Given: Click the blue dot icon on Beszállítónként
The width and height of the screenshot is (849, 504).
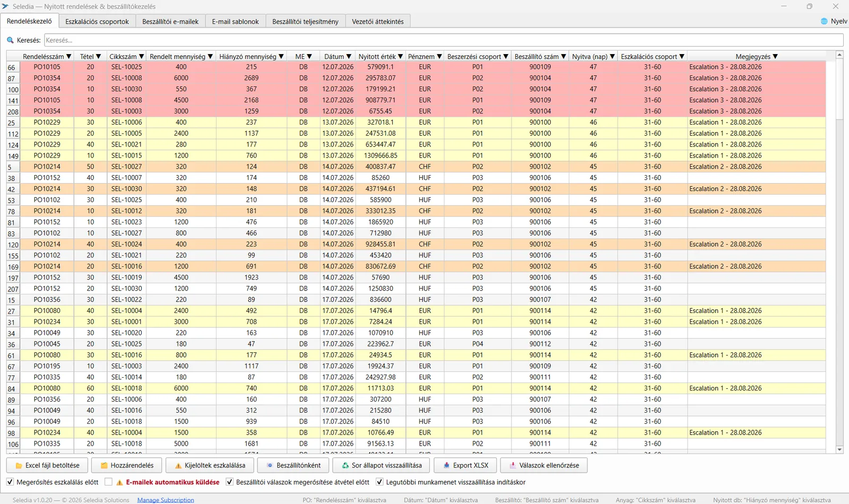Looking at the screenshot, I should coord(270,465).
